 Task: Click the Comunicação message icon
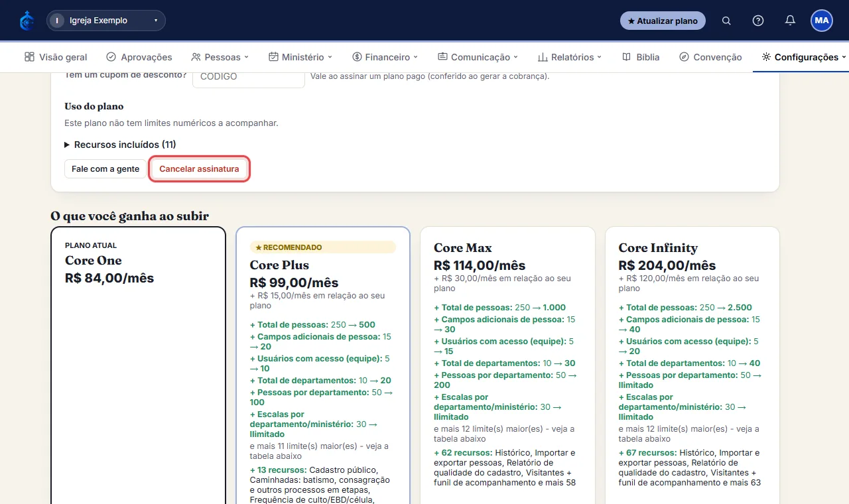click(x=442, y=57)
